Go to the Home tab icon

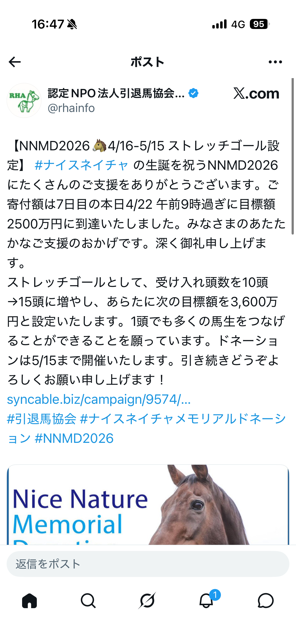[x=29, y=601]
